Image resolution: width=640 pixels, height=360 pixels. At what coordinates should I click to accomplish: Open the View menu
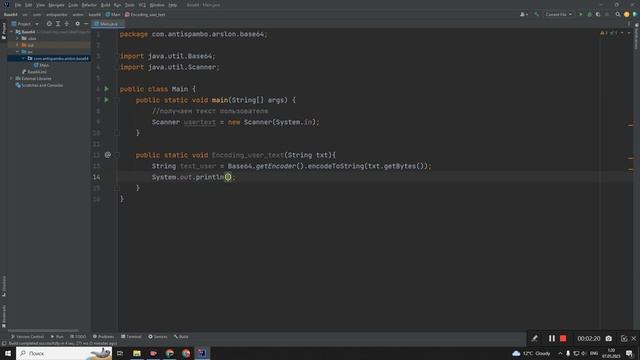coord(40,5)
